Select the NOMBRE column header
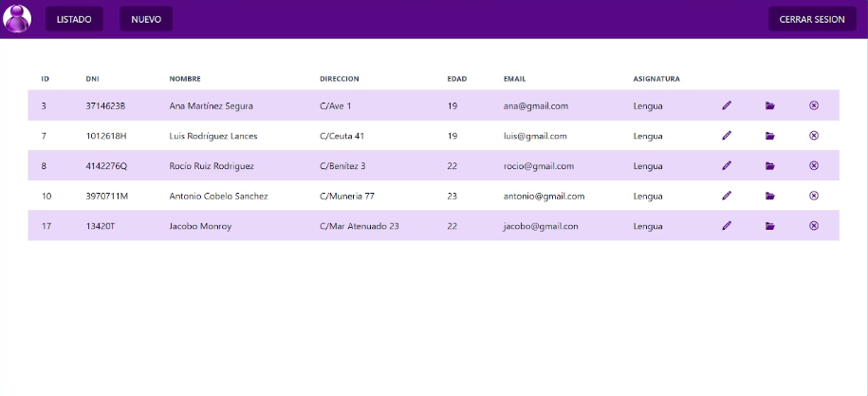Viewport: 868px width, 396px height. (185, 79)
